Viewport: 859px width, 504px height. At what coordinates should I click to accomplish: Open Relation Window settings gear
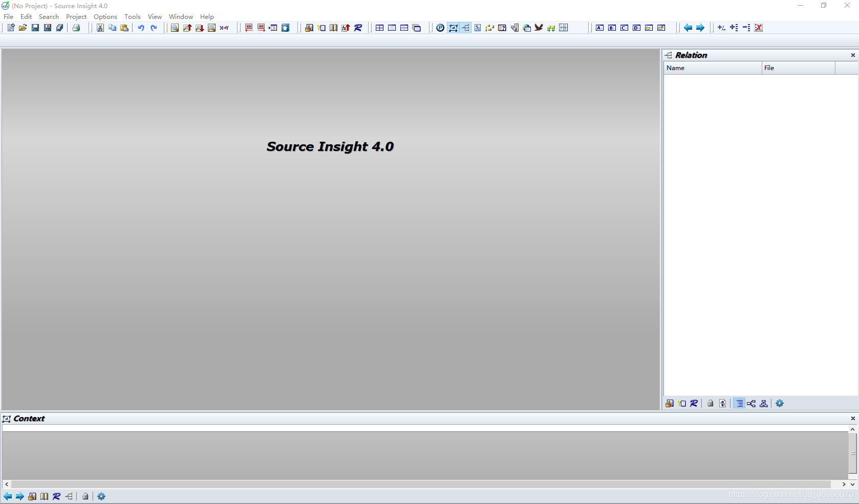click(780, 403)
